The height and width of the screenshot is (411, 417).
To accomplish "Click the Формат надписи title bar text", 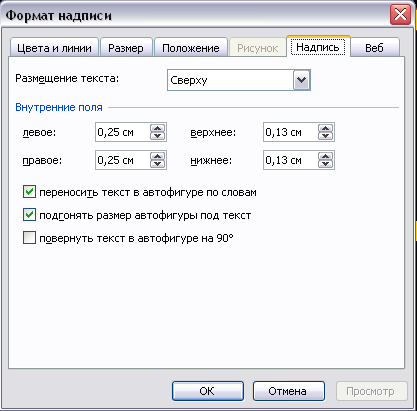I will (59, 16).
